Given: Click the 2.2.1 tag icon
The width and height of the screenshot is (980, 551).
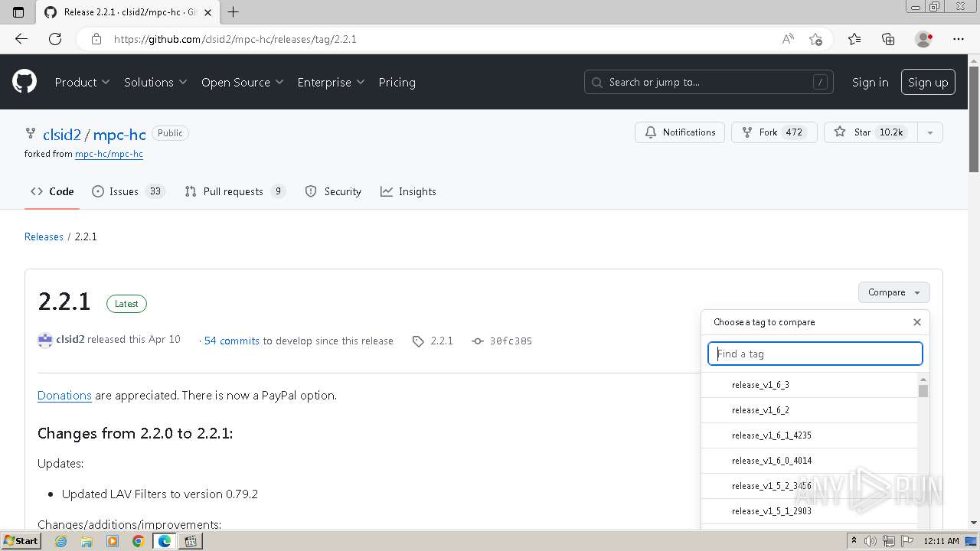Looking at the screenshot, I should pyautogui.click(x=418, y=341).
